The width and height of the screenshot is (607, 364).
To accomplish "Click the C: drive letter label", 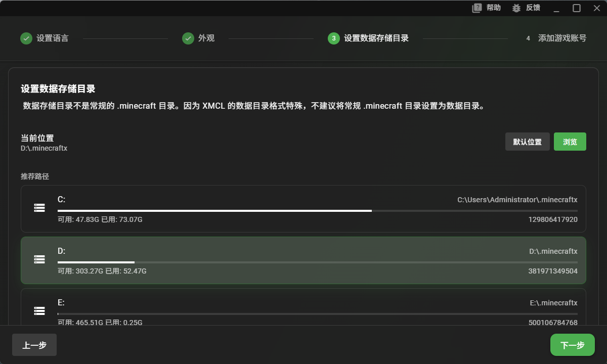I will tap(61, 200).
